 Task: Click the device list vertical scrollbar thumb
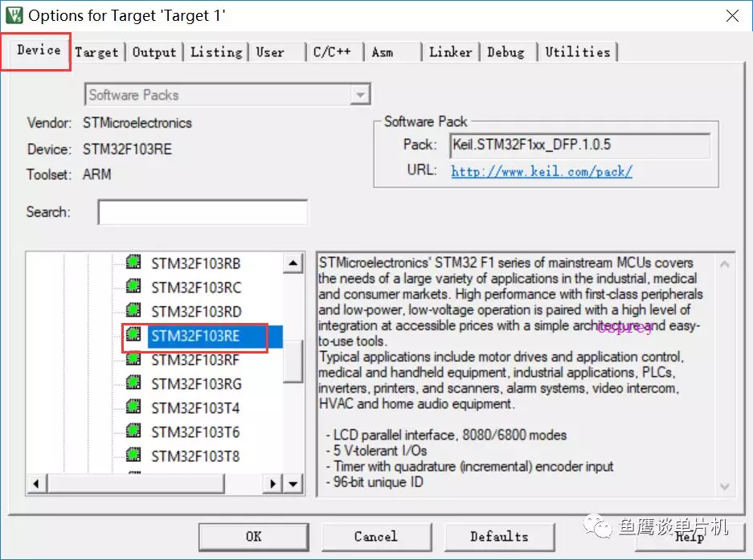click(x=293, y=361)
